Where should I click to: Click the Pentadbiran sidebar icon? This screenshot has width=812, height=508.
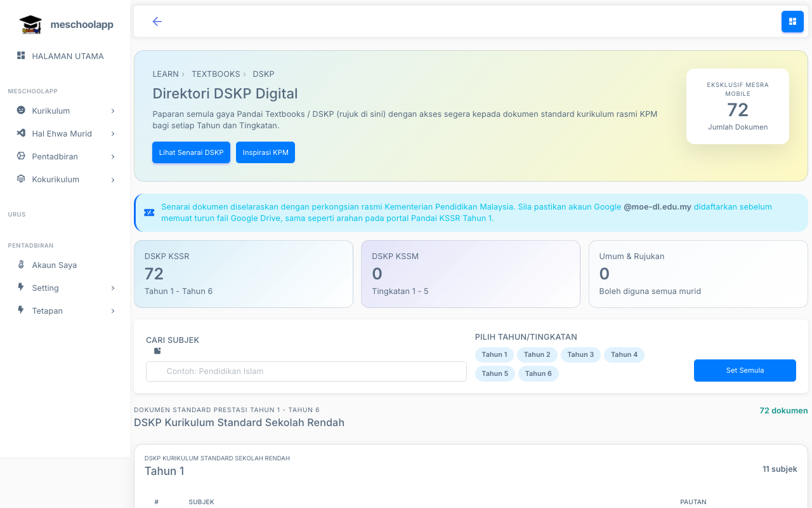tap(21, 156)
